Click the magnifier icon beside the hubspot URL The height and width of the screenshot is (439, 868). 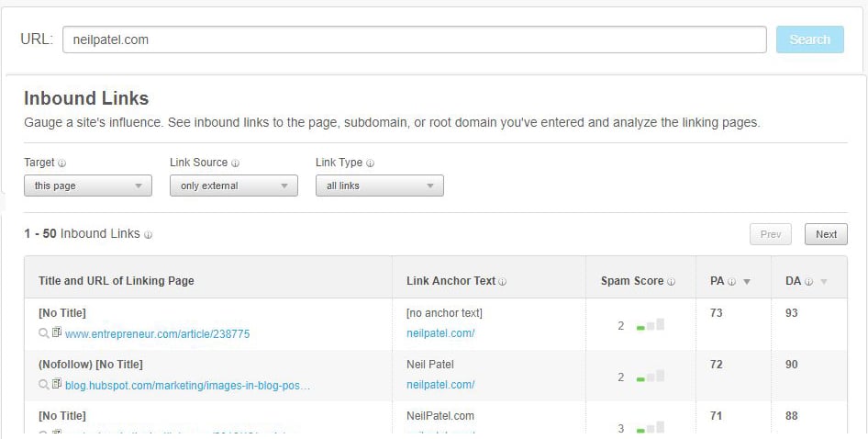point(44,385)
